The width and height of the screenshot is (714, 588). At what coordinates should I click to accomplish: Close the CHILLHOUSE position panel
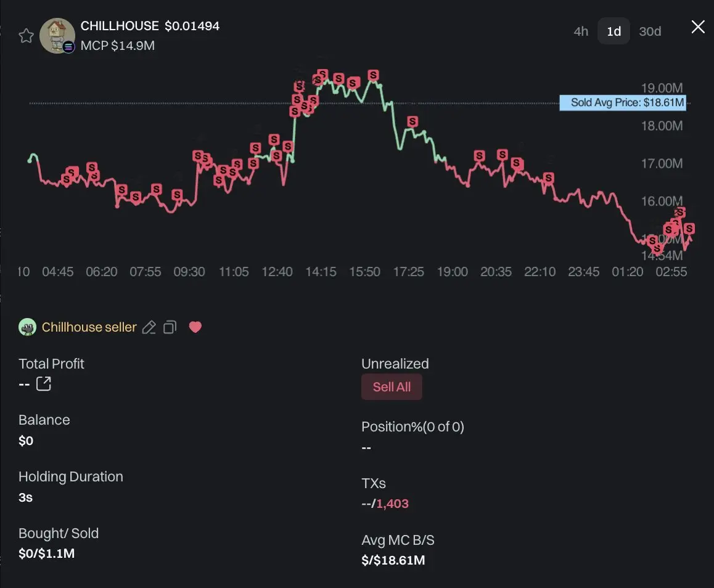click(697, 27)
